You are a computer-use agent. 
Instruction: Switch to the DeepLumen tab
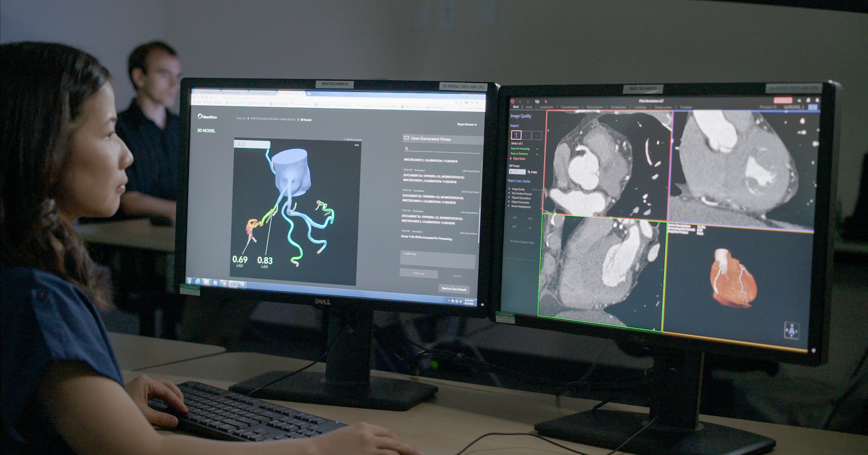[663, 108]
